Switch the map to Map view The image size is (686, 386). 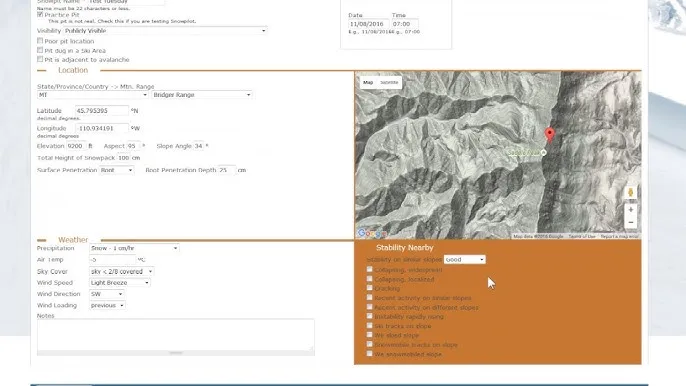pyautogui.click(x=368, y=82)
